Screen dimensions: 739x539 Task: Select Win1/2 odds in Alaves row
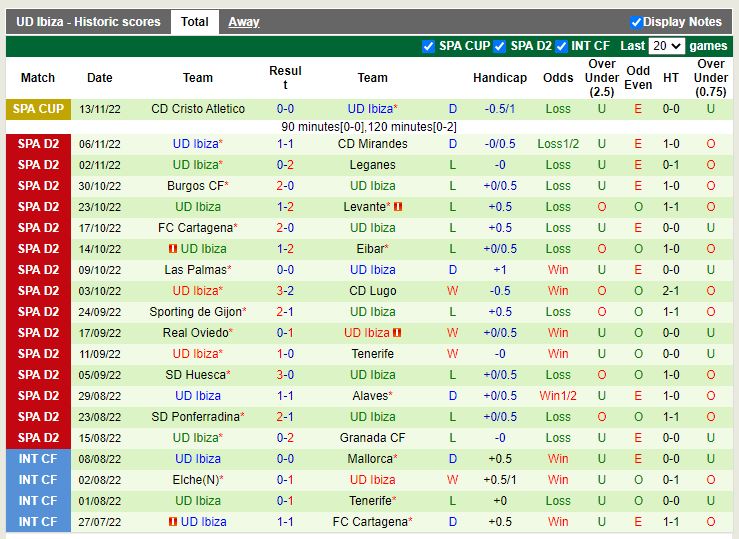558,396
